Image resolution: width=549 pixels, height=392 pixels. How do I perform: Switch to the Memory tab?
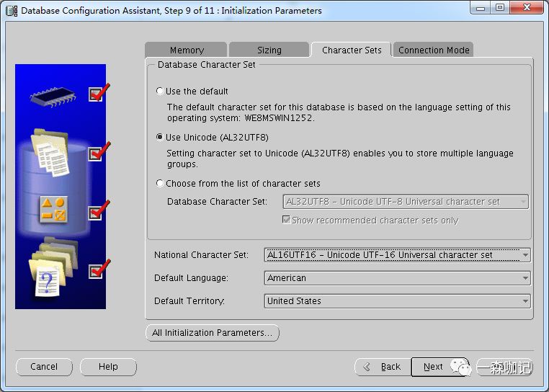[x=187, y=50]
